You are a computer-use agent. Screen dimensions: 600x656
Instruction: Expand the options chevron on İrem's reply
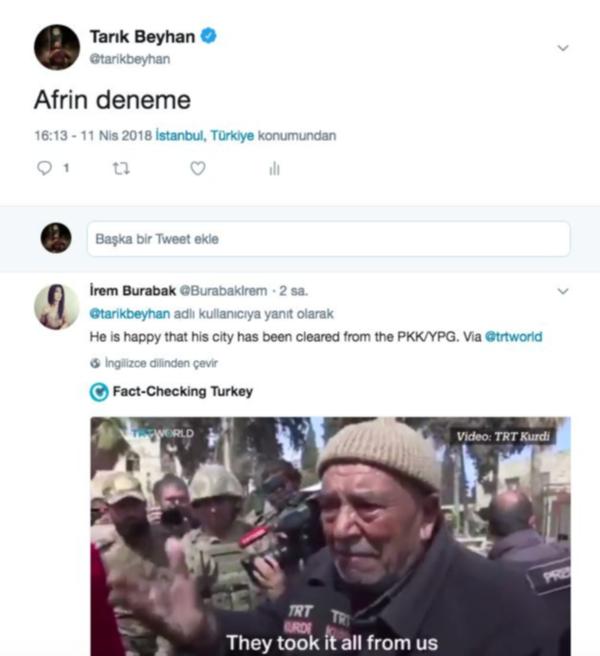tap(562, 291)
